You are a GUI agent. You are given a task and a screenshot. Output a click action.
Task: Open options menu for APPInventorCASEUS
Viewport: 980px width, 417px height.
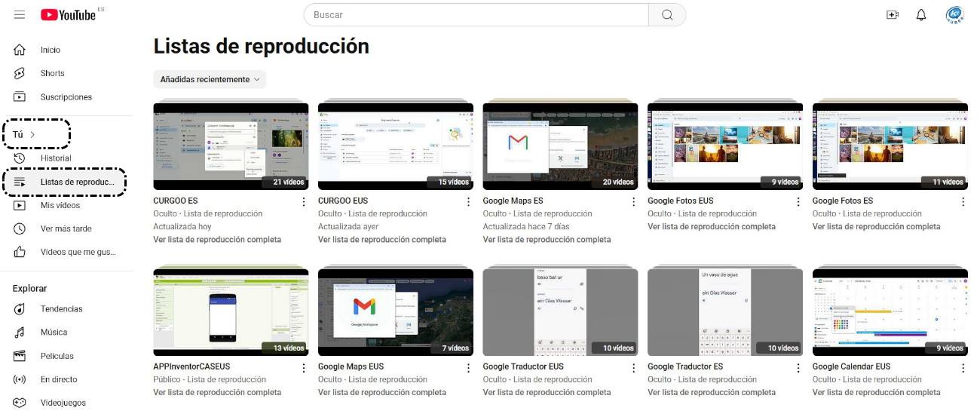[x=304, y=367]
